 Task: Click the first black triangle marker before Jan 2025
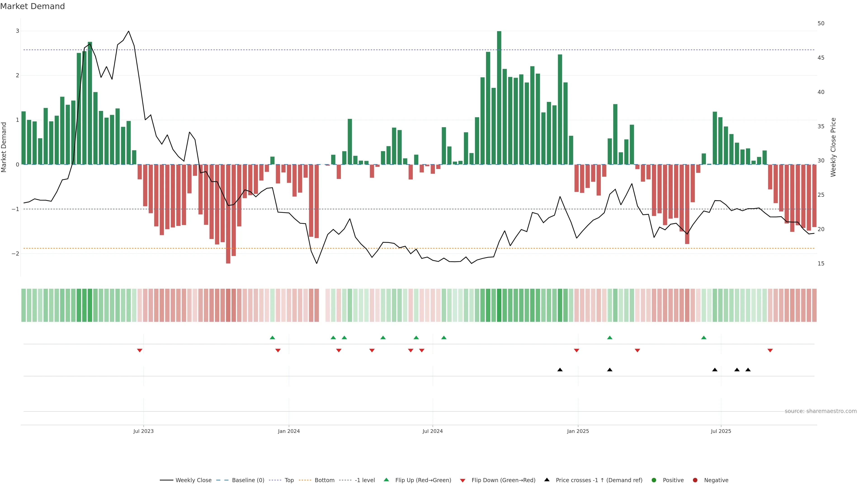[x=560, y=370]
